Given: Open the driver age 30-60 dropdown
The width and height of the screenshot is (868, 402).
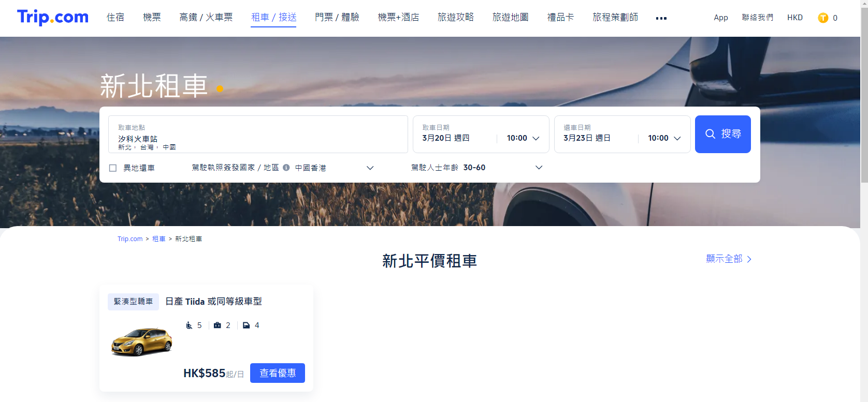Looking at the screenshot, I should click(x=502, y=168).
